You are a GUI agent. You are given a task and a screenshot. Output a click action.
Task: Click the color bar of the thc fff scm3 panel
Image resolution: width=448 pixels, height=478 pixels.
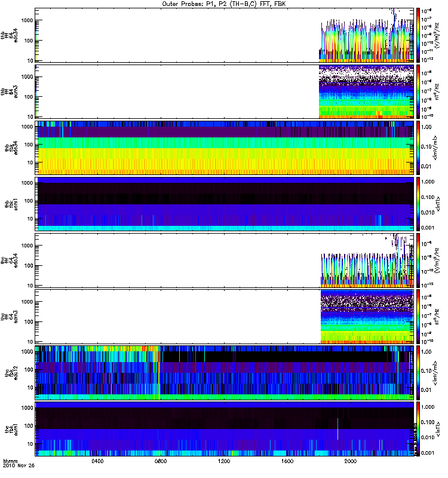tap(418, 317)
